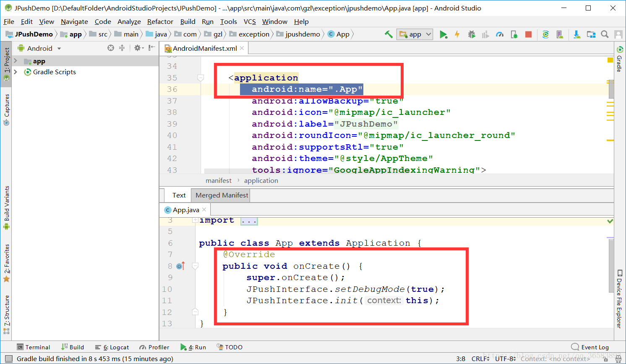
Task: Open the Android view selector dropdown
Action: point(39,49)
